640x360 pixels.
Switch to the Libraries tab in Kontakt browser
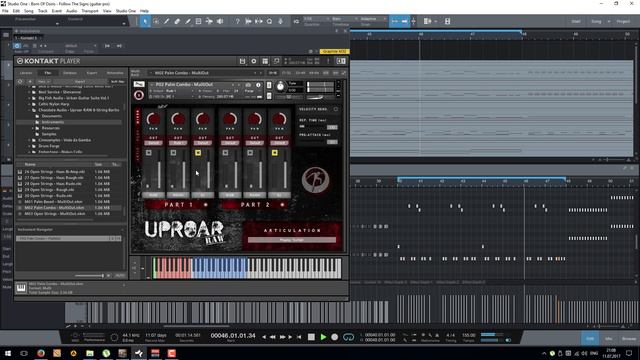pyautogui.click(x=26, y=73)
